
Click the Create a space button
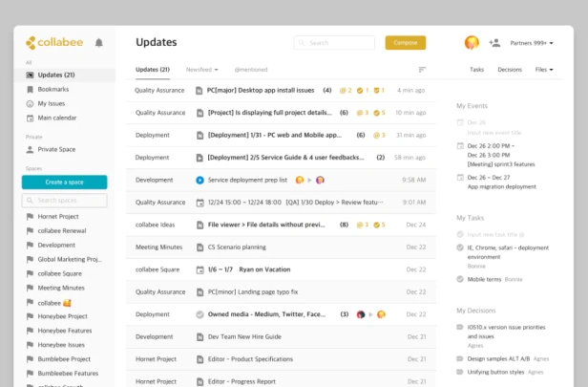point(65,183)
